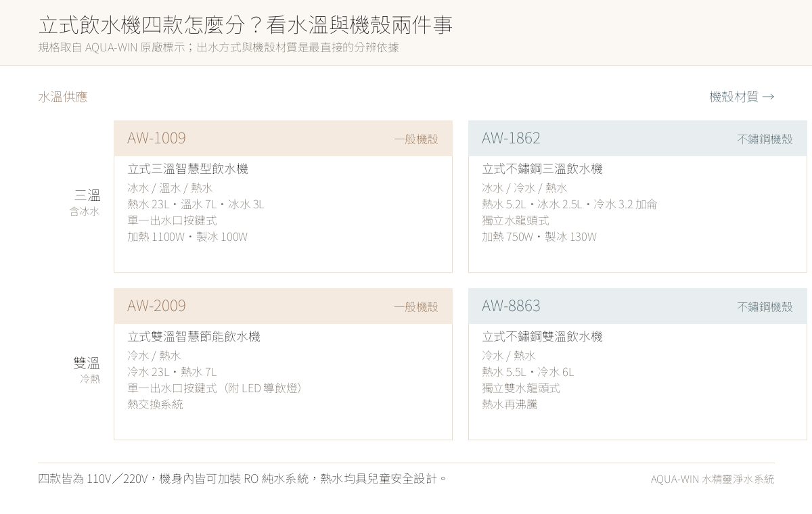The height and width of the screenshot is (514, 812).
Task: Select the 熱水再沸騰 feature line
Action: coord(510,404)
